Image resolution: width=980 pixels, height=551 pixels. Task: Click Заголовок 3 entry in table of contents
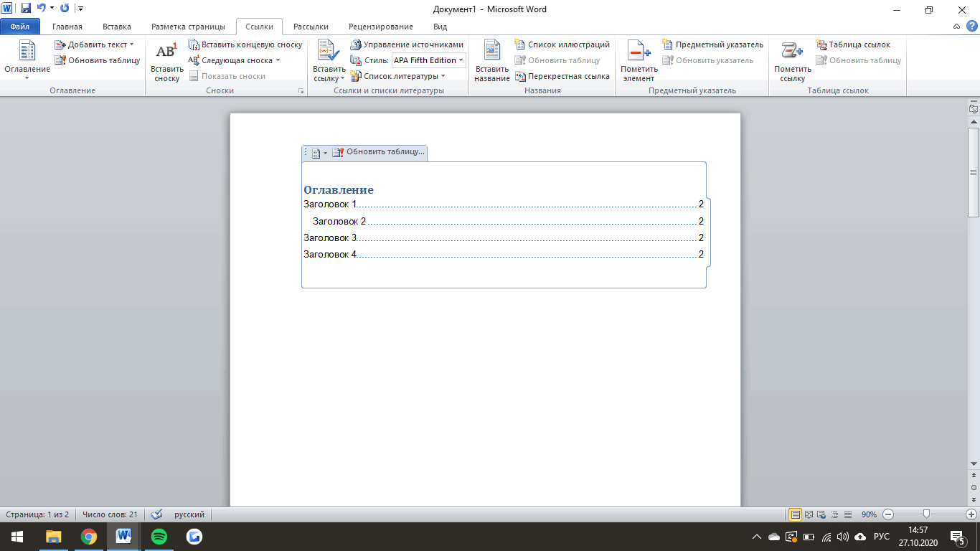point(330,237)
